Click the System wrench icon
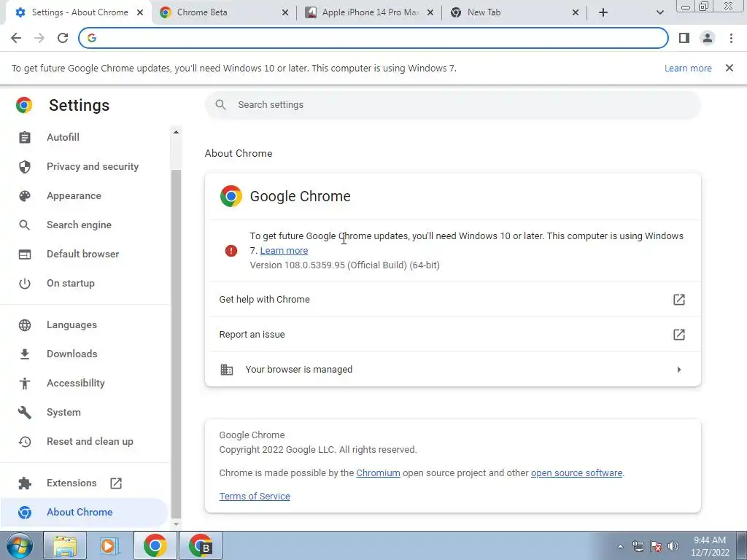The height and width of the screenshot is (560, 747). click(x=25, y=413)
